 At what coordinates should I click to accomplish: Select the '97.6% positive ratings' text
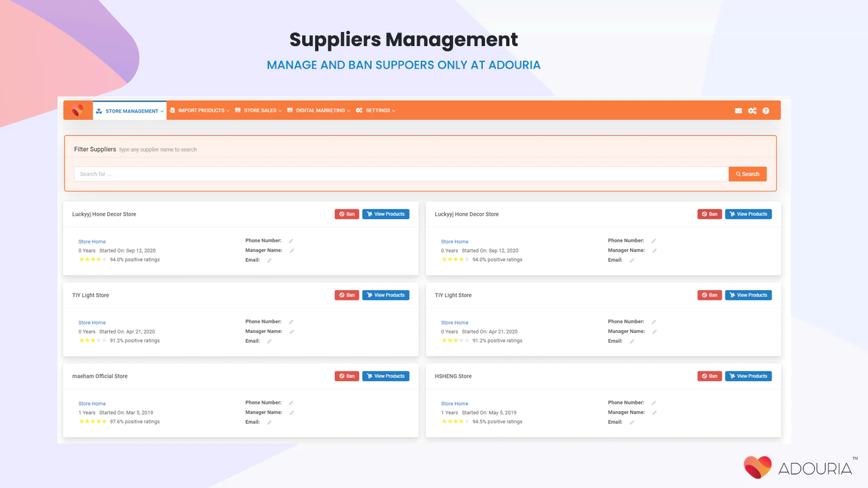point(135,422)
